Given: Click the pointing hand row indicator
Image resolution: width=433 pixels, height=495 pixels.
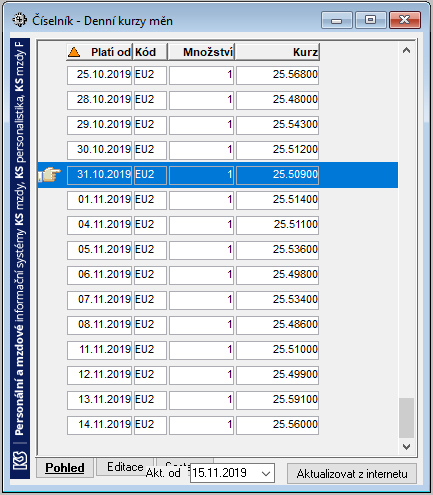Looking at the screenshot, I should [49, 175].
